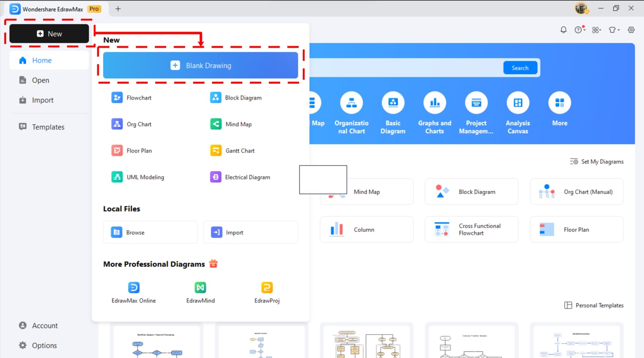Open the Organizational Chart category
644x358 pixels.
pyautogui.click(x=352, y=113)
